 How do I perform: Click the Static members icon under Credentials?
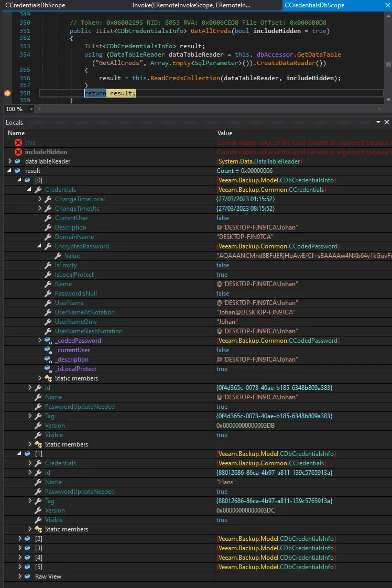(48, 378)
